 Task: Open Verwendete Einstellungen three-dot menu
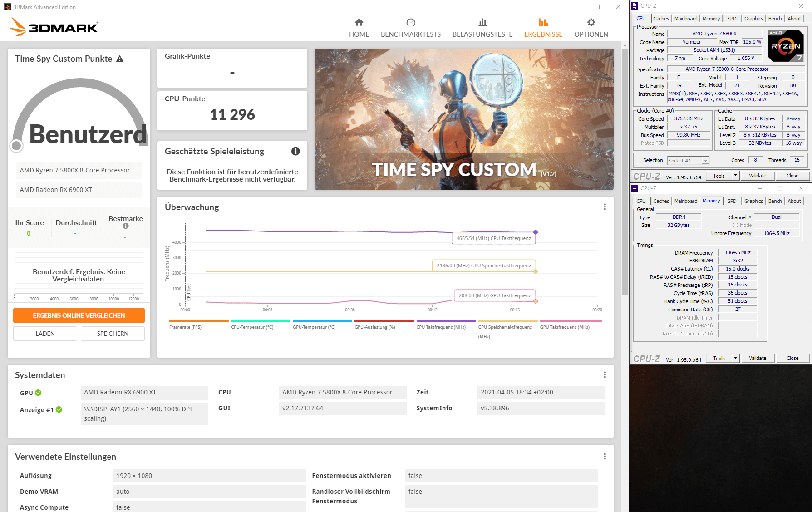[605, 457]
